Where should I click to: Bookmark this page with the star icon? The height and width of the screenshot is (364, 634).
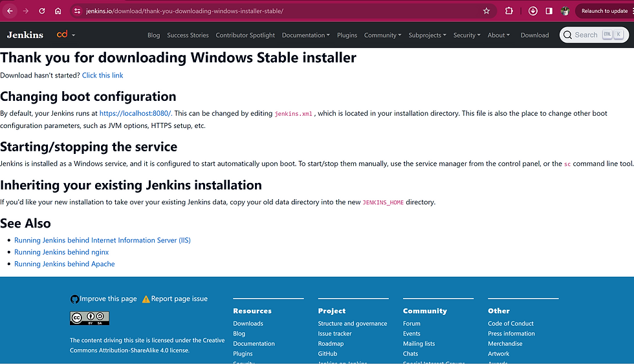(x=486, y=11)
